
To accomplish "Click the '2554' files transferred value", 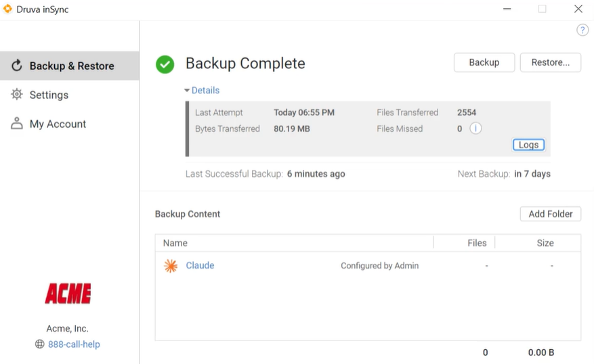I will pos(467,112).
